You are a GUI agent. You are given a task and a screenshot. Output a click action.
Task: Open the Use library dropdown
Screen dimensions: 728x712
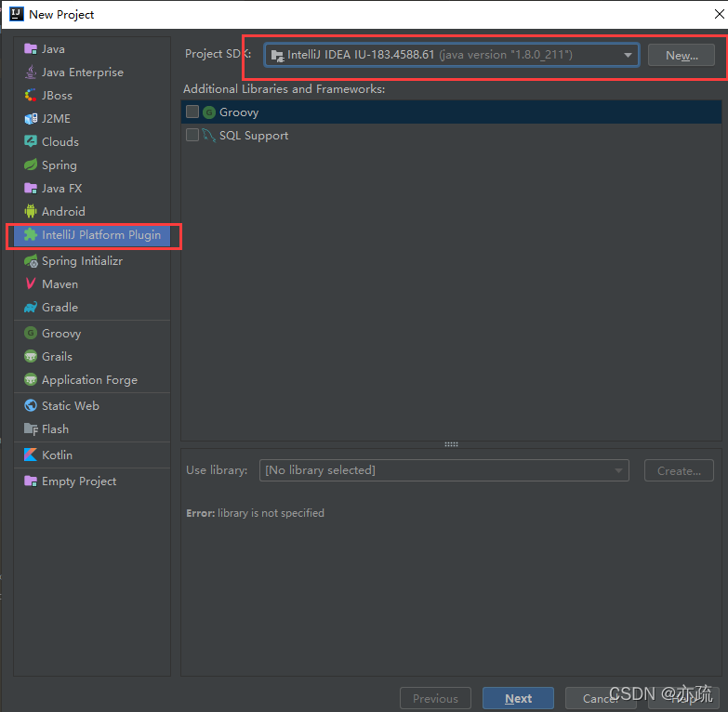click(x=443, y=470)
